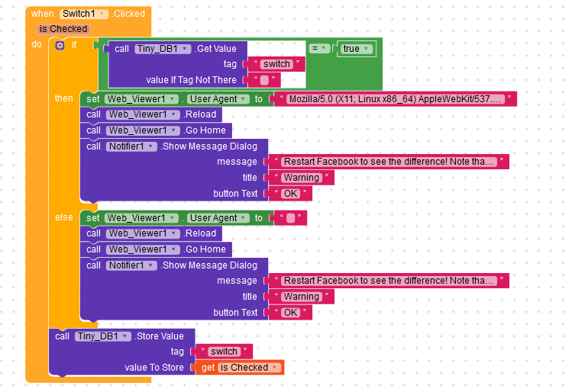575x392 pixels.
Task: Select the else branch Restart Facebook message text
Action: coord(389,281)
